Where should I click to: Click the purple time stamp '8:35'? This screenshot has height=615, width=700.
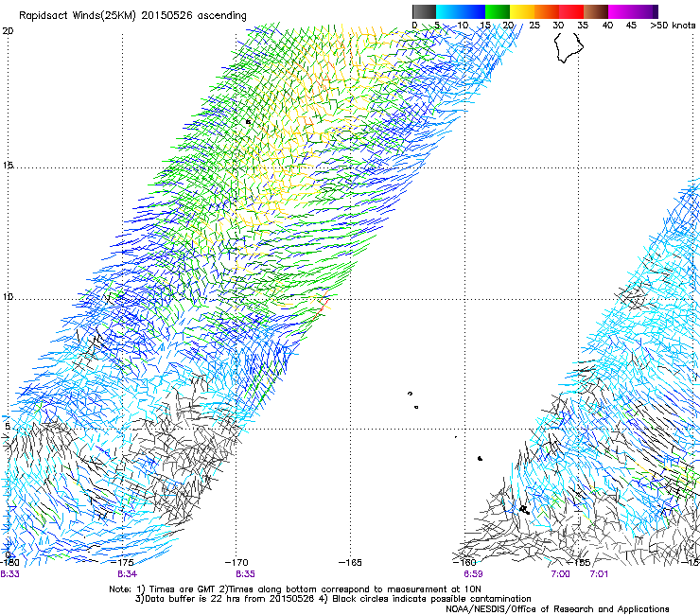point(245,574)
